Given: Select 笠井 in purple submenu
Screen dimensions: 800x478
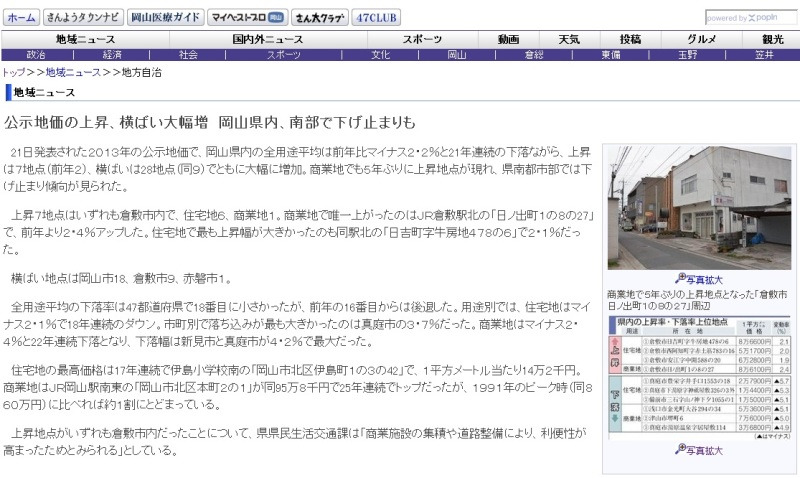Looking at the screenshot, I should click(x=763, y=55).
